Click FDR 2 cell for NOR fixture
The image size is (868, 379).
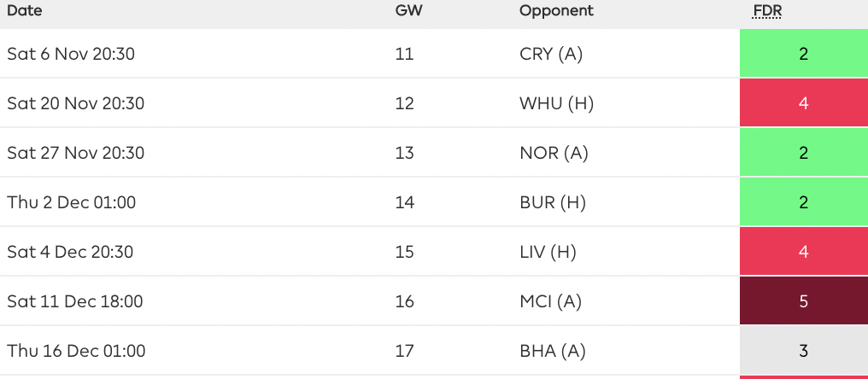coord(803,153)
